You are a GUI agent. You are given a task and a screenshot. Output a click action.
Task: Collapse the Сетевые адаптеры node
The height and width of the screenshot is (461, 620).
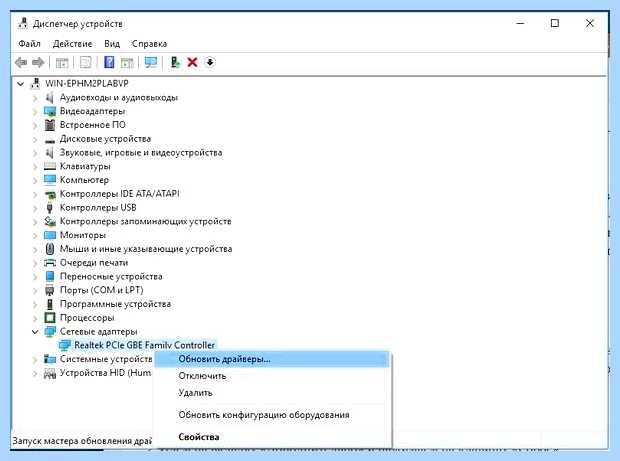pos(35,332)
